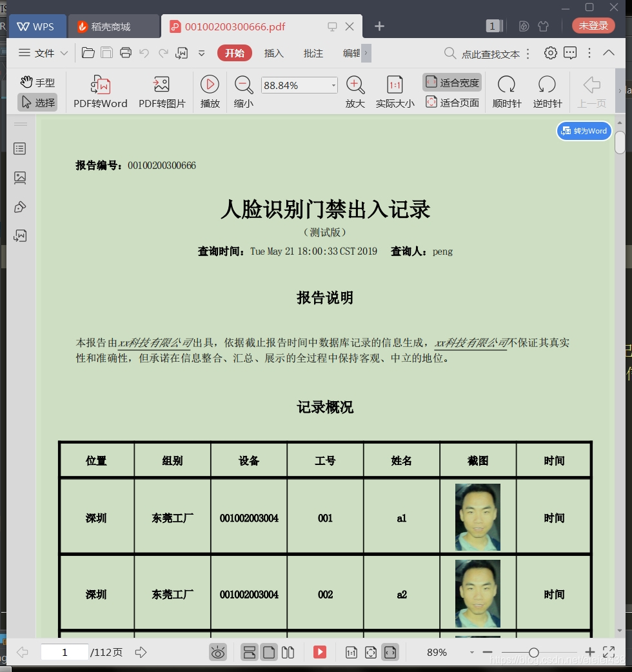Screen dimensions: 632x672
Task: Zoom out with 缩小
Action: 243,92
